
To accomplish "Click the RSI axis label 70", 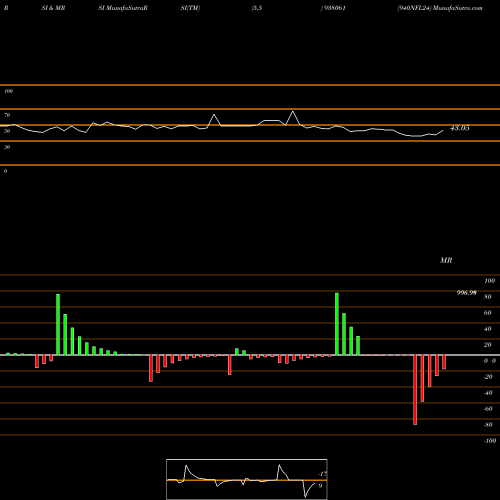I will (x=7, y=115).
